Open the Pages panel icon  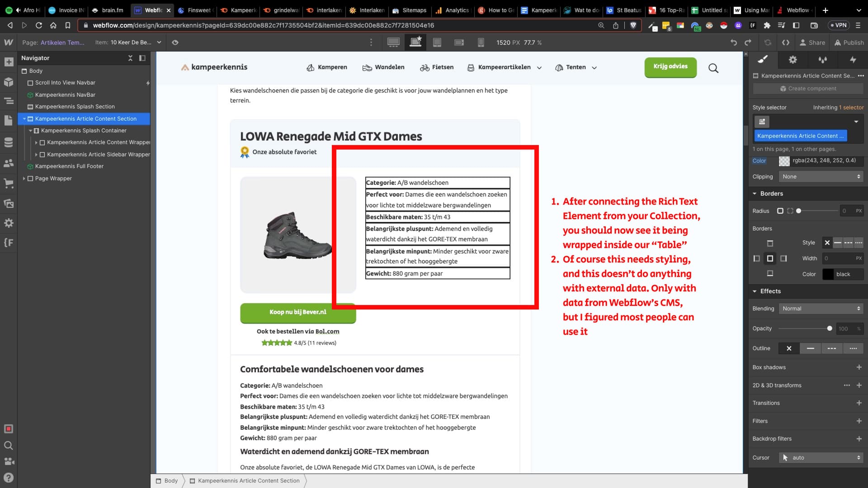coord(9,120)
